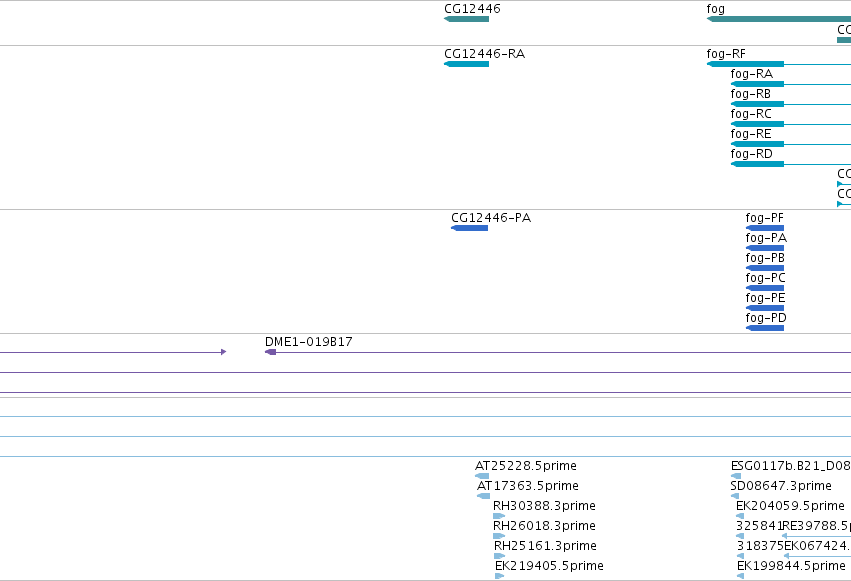Click the RH25161.3prime arrow glyph
851x581 pixels.
tap(499, 556)
